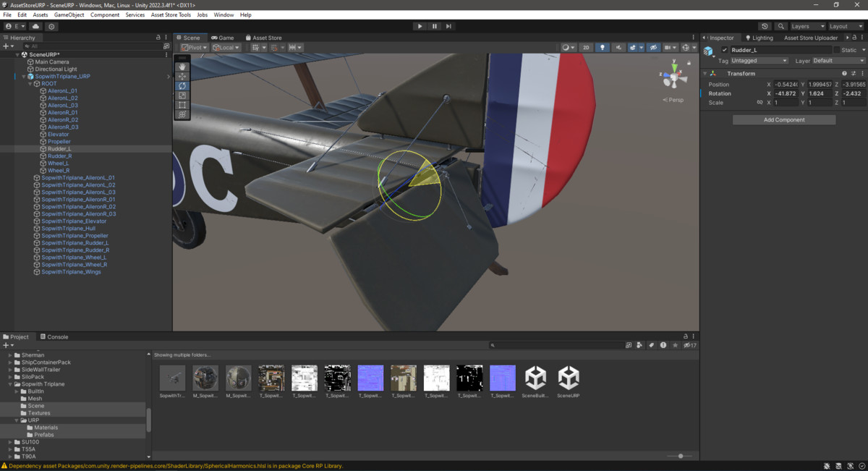Image resolution: width=868 pixels, height=471 pixels.
Task: Select the Hand view tool
Action: point(182,67)
